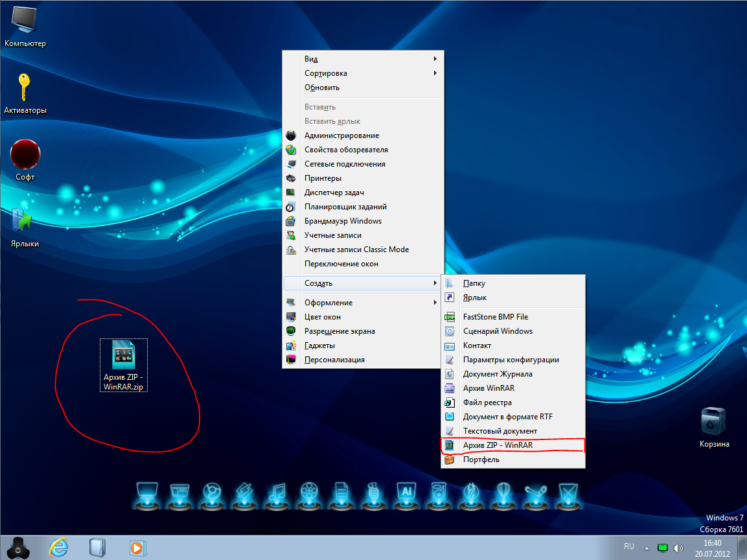Viewport: 747px width, 560px height.
Task: Launch the Winamp lightning icon in the dock
Action: click(x=244, y=496)
